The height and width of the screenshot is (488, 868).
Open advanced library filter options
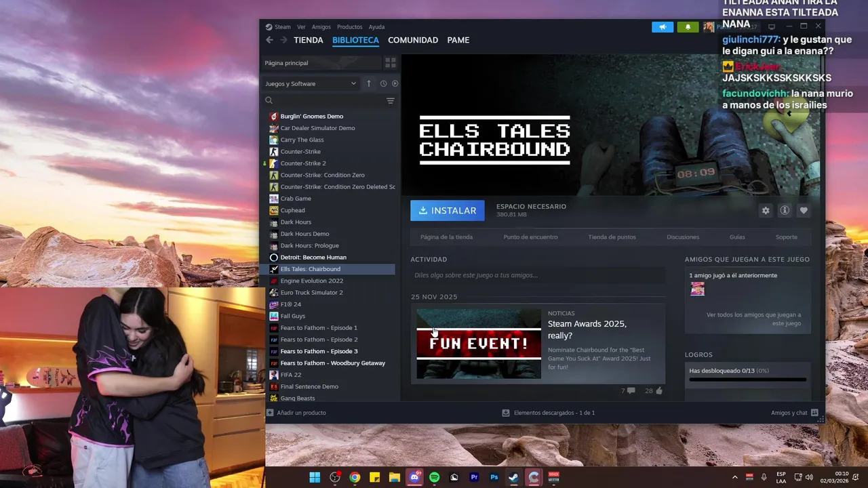(x=391, y=100)
